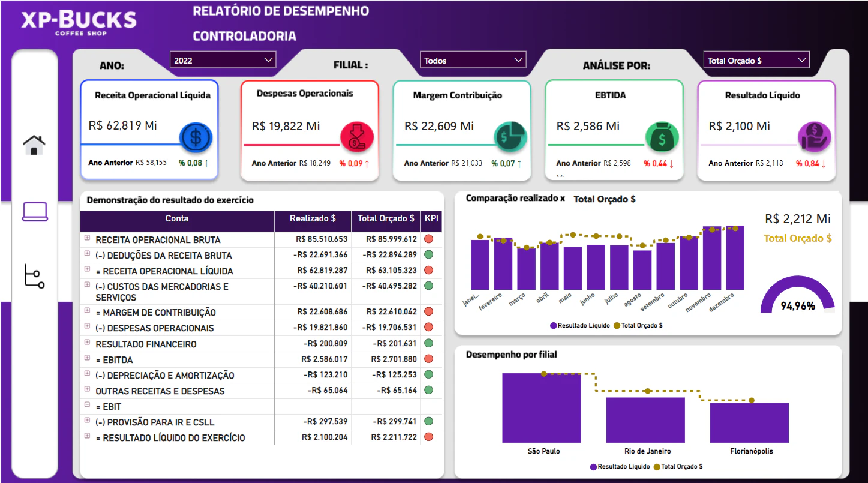
Task: Select the fevereiro bar in the comparison chart
Action: [x=503, y=263]
